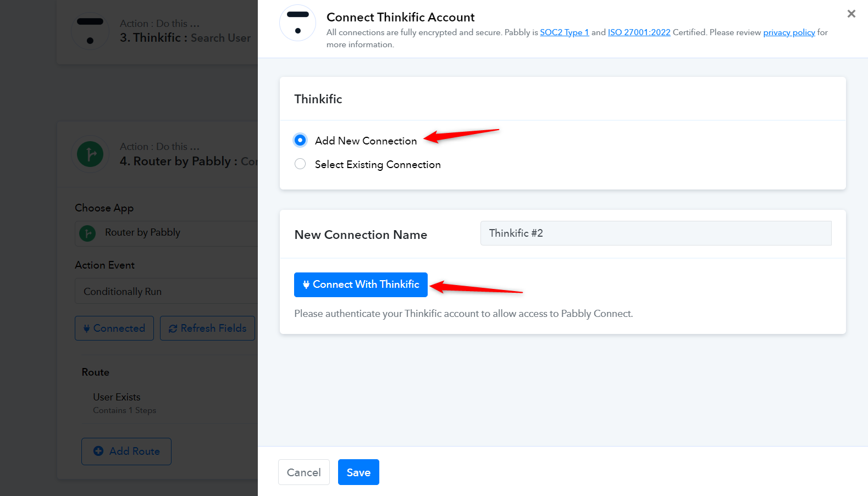This screenshot has width=868, height=496.
Task: Select the Add New Connection radio option
Action: pyautogui.click(x=300, y=140)
